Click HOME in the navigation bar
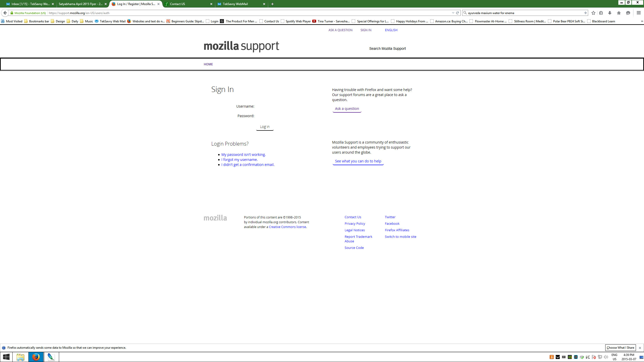 click(208, 64)
